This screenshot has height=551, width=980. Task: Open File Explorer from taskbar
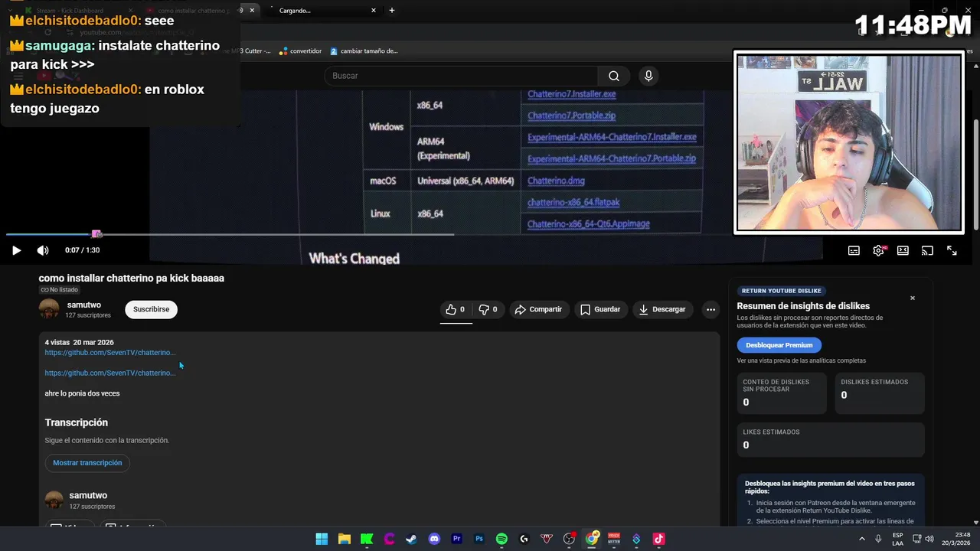point(344,539)
